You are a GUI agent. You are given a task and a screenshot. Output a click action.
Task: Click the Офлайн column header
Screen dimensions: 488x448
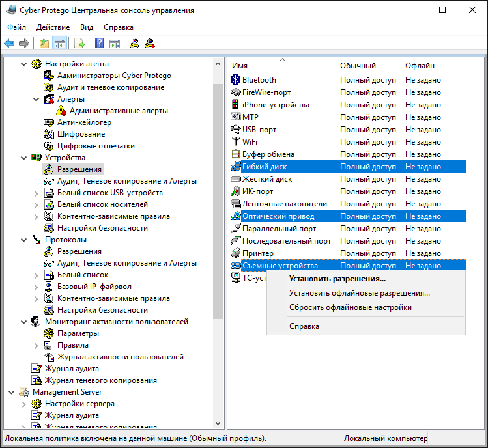coord(433,66)
